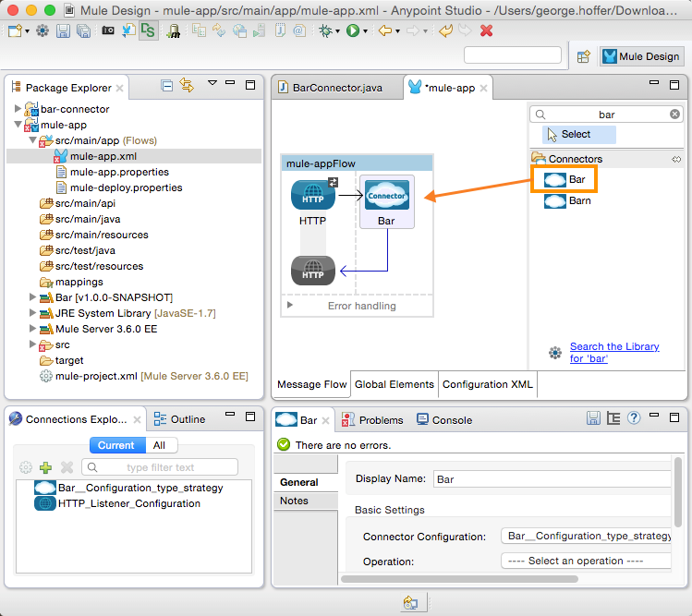Click the green Run button in toolbar

pos(353,30)
